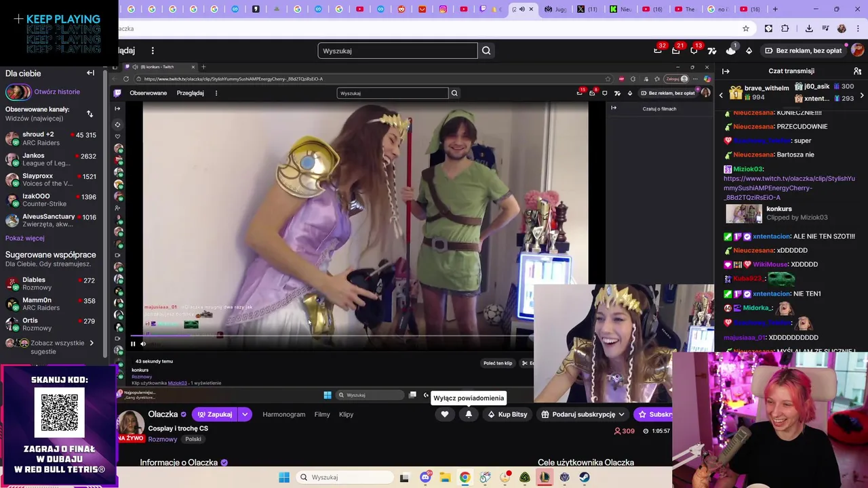The width and height of the screenshot is (868, 488).
Task: Open IzakOOO channel in sidebar
Action: tap(51, 200)
